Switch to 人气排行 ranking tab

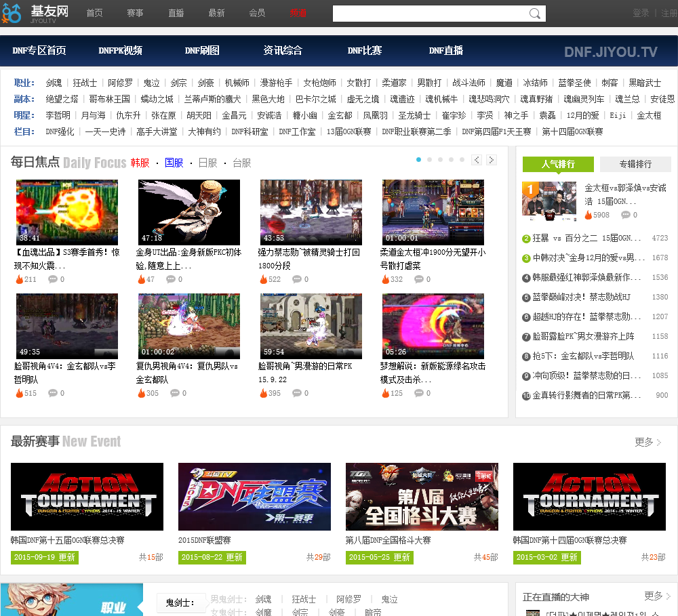[x=558, y=164]
